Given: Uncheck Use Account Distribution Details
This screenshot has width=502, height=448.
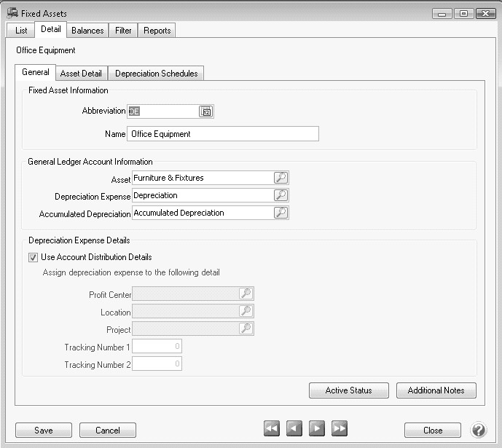Looking at the screenshot, I should (34, 257).
